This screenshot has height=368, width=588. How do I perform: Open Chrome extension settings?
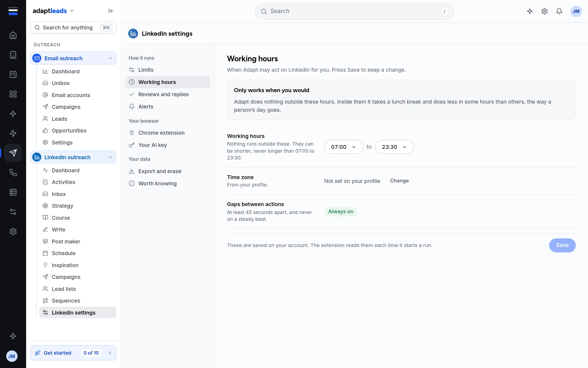pyautogui.click(x=167, y=133)
